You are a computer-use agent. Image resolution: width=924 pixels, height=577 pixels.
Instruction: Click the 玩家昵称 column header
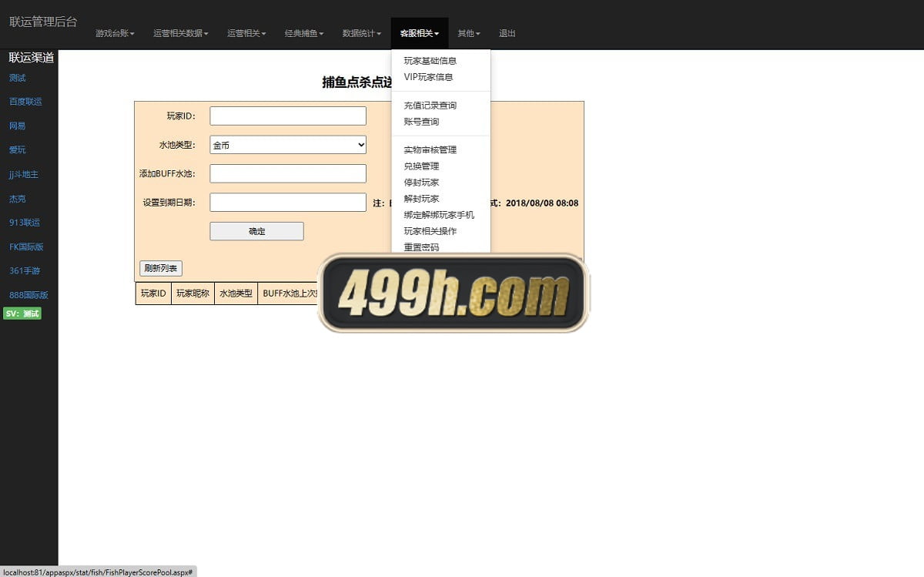pyautogui.click(x=192, y=294)
